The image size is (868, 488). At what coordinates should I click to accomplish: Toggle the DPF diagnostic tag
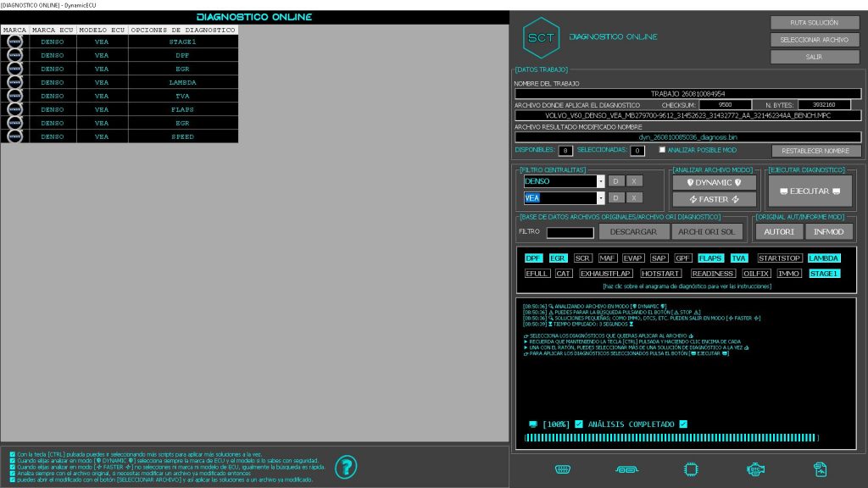point(533,258)
